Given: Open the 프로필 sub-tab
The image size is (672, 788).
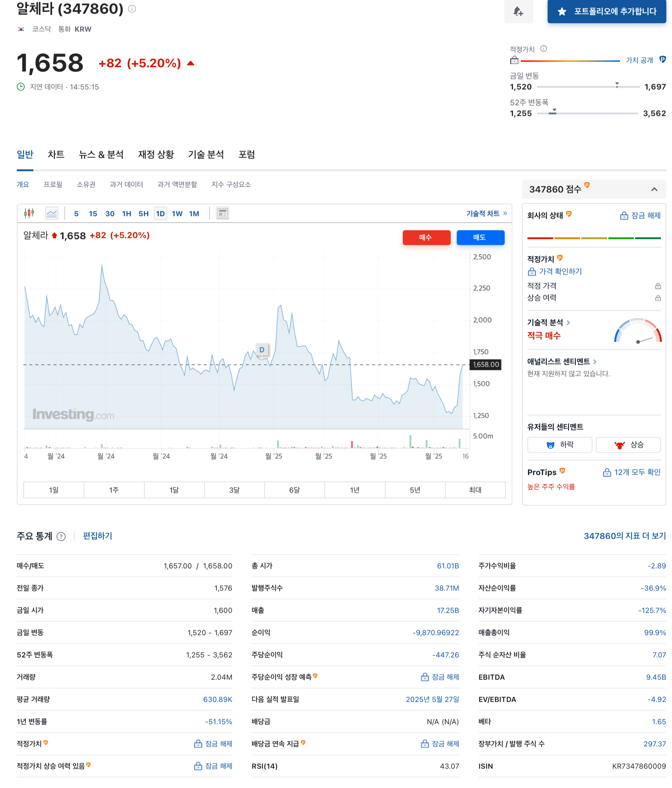Looking at the screenshot, I should pyautogui.click(x=53, y=185).
